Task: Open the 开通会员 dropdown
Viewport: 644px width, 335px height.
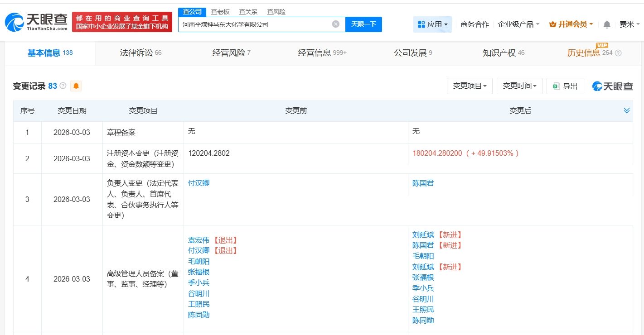Action: (x=571, y=24)
